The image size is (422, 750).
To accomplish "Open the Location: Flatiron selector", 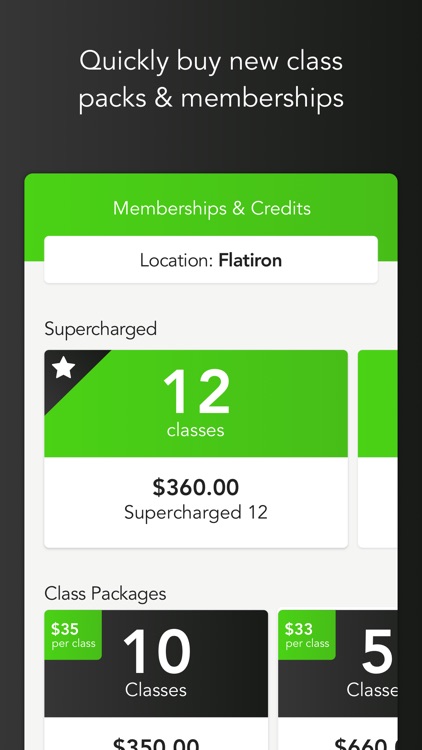I will point(211,260).
